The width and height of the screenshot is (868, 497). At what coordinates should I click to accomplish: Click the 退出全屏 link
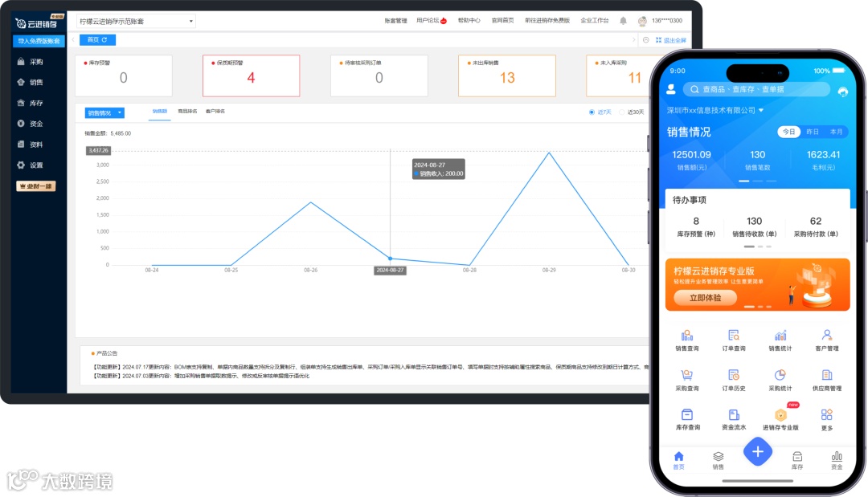click(671, 40)
